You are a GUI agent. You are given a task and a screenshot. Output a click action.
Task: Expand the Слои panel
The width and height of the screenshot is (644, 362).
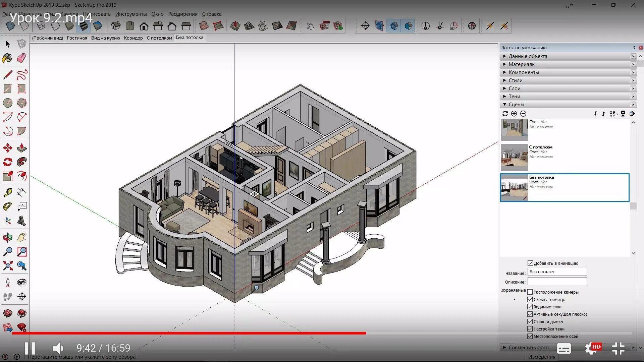514,88
